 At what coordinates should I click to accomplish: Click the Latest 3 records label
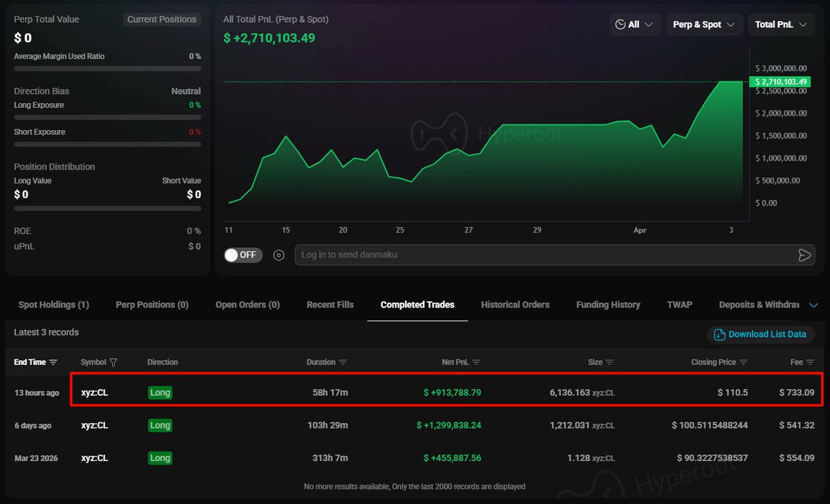[x=46, y=332]
